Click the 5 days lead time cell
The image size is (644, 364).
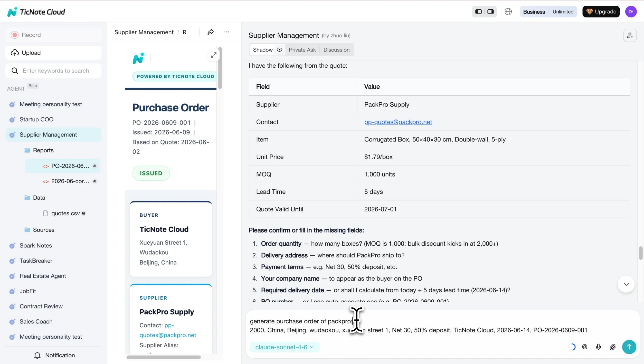493,192
